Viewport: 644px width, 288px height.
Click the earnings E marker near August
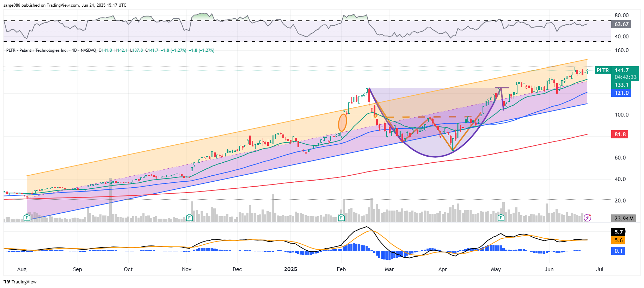27,218
